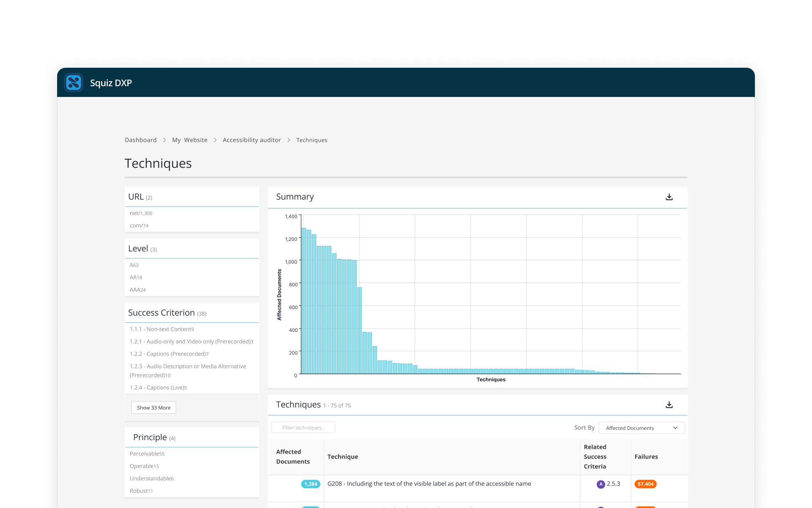Filter by Robust principle

(141, 491)
